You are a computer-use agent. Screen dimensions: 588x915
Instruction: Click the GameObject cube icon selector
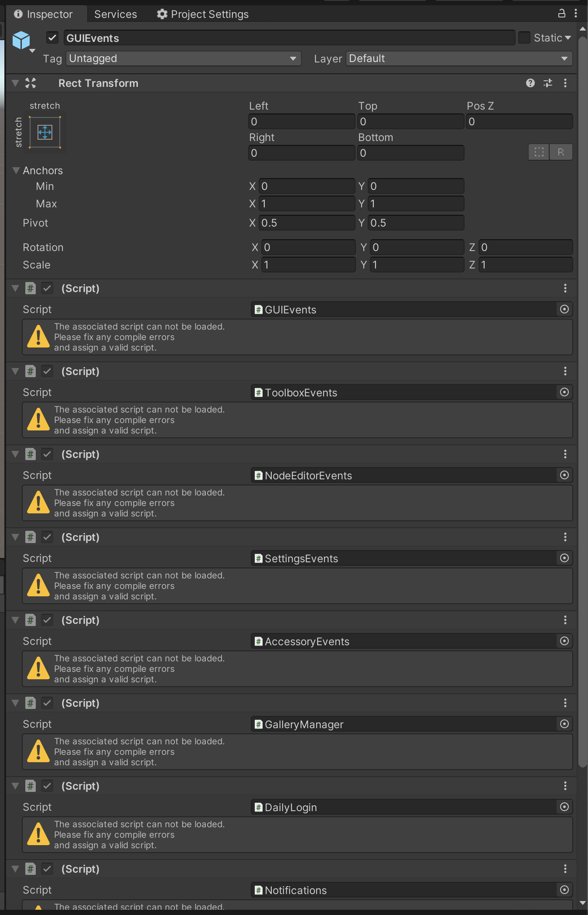point(22,41)
